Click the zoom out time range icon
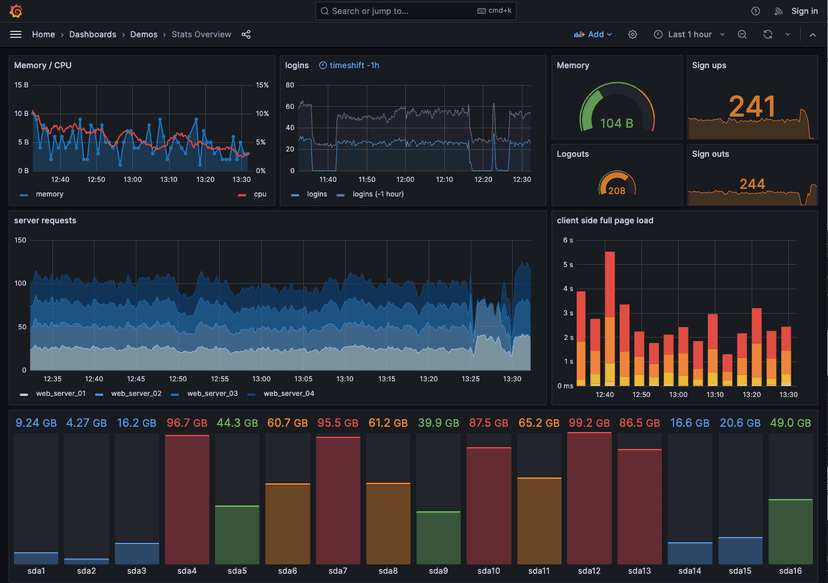828x583 pixels. [x=741, y=34]
